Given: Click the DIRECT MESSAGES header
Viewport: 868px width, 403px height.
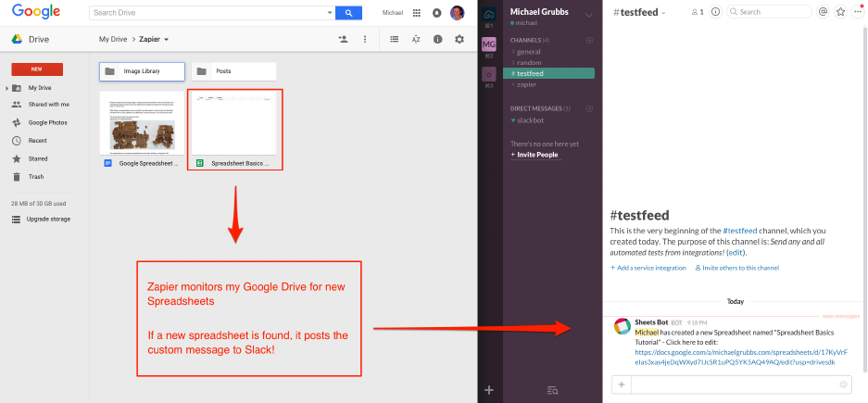Looking at the screenshot, I should click(540, 108).
